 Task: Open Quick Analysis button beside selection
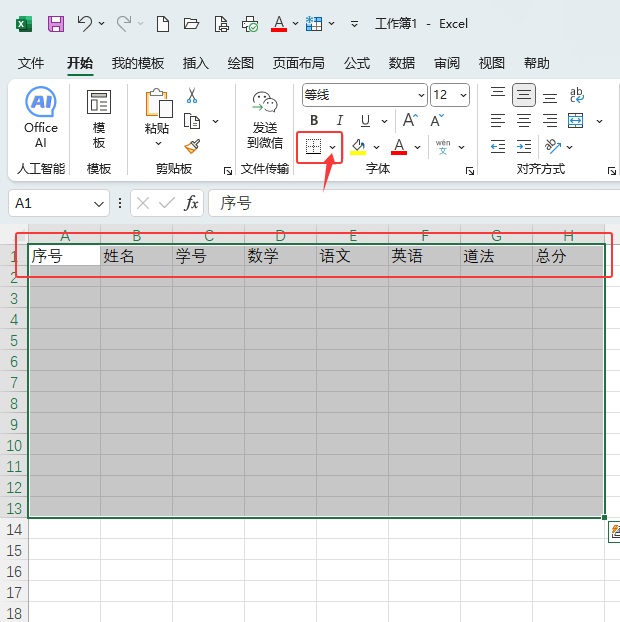pyautogui.click(x=614, y=532)
